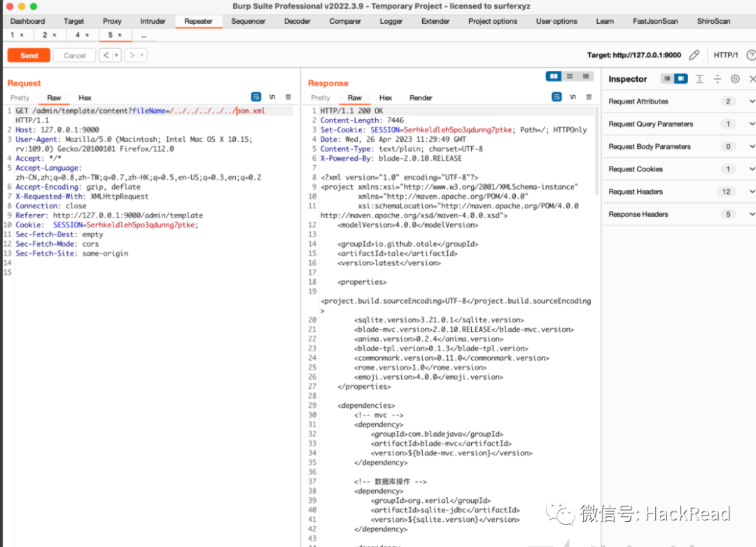This screenshot has height=547, width=756.
Task: Open Project options tab
Action: (493, 21)
